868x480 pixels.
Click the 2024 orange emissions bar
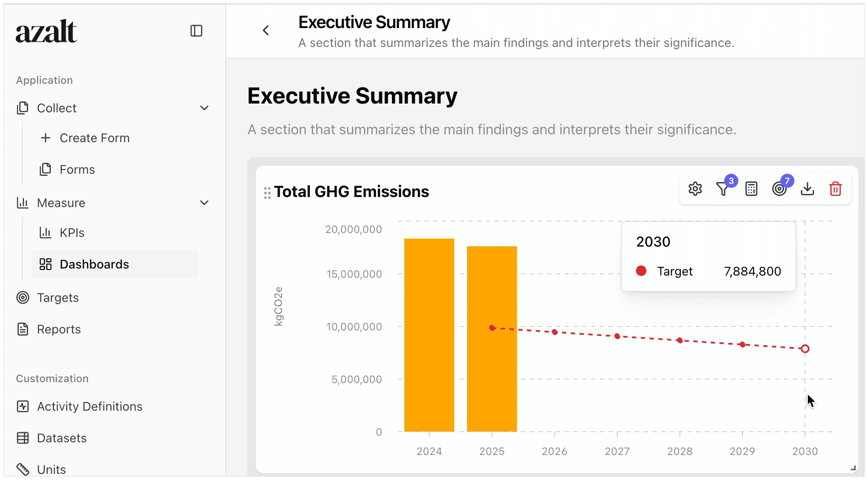click(429, 335)
